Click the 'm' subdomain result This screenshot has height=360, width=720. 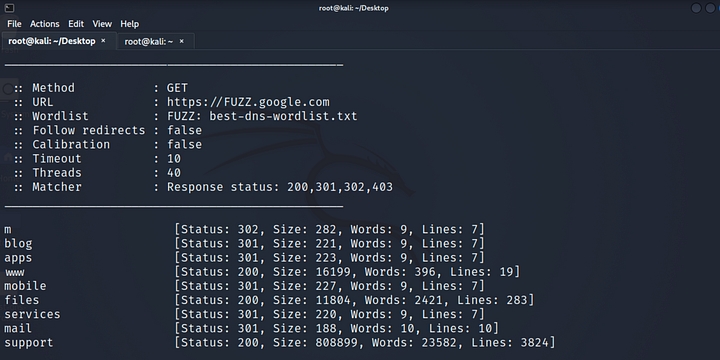point(8,229)
